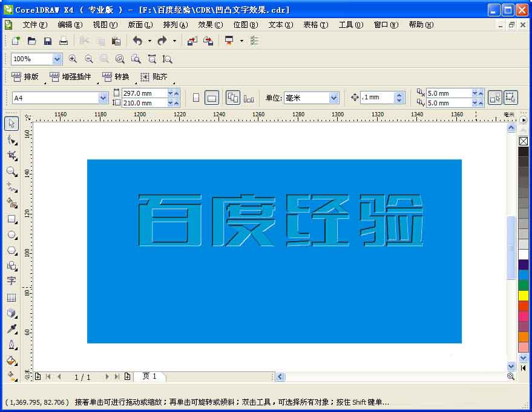Open the 编辑(E) menu

[70, 25]
